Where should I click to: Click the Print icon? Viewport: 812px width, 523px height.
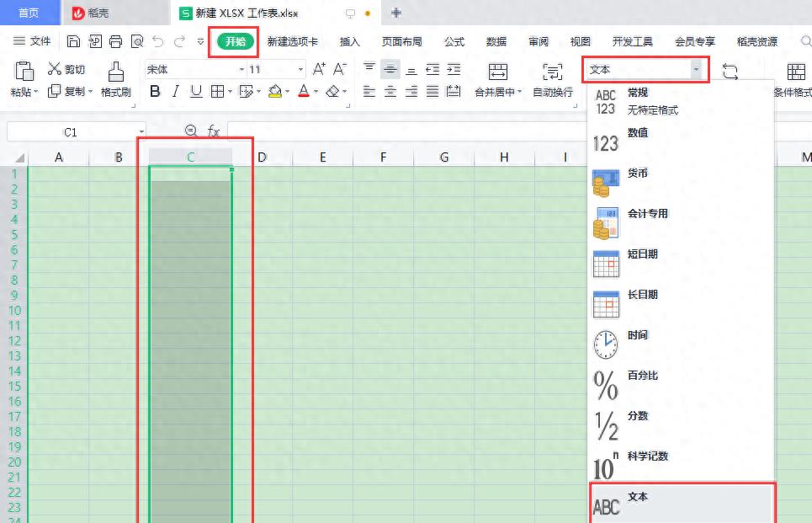pyautogui.click(x=115, y=41)
